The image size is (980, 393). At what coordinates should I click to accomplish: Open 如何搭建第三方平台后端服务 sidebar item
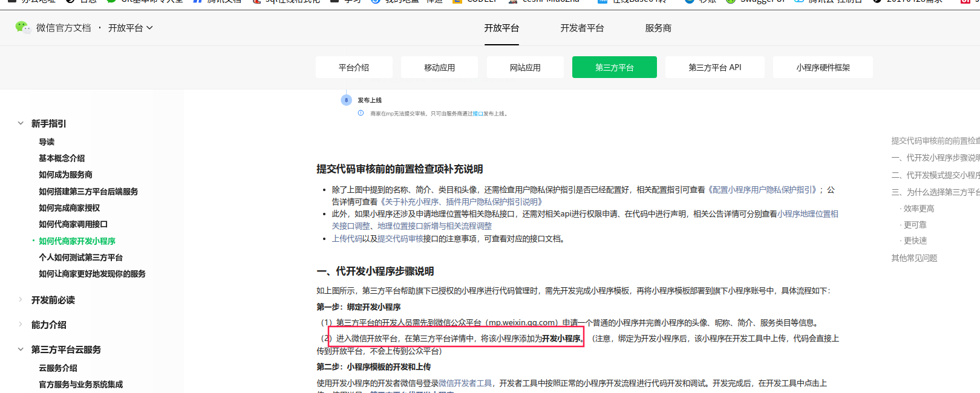tap(88, 191)
